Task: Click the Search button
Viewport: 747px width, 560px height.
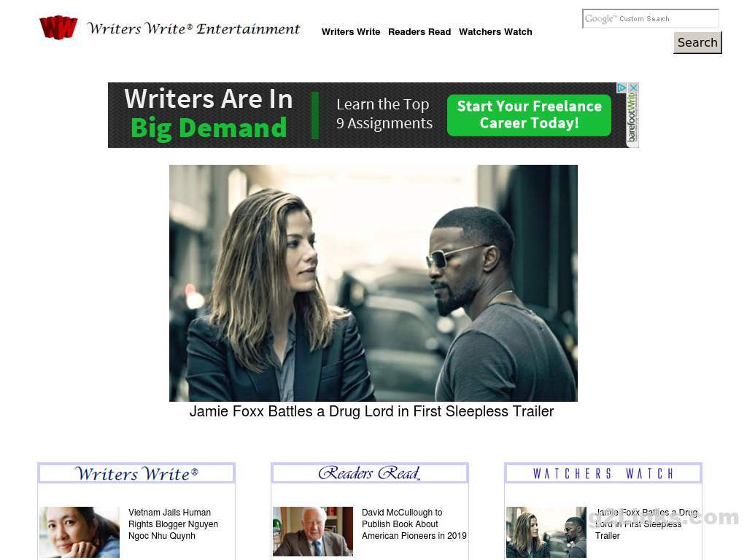Action: [x=697, y=42]
